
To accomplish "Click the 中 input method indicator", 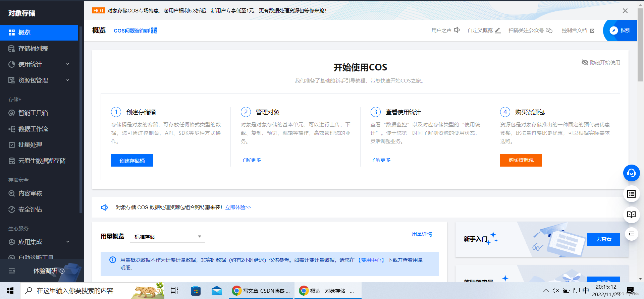I will point(586,291).
